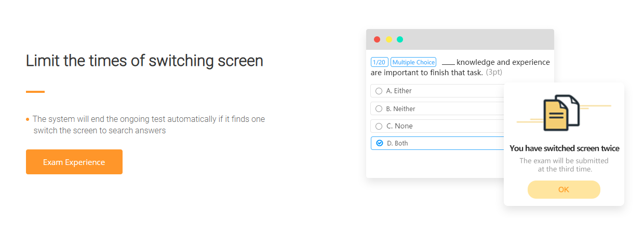Click the blank in the question text
This screenshot has width=644, height=235.
(x=448, y=64)
